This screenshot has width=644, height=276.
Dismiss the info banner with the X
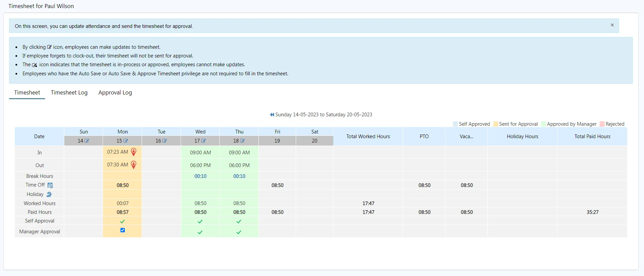[612, 25]
